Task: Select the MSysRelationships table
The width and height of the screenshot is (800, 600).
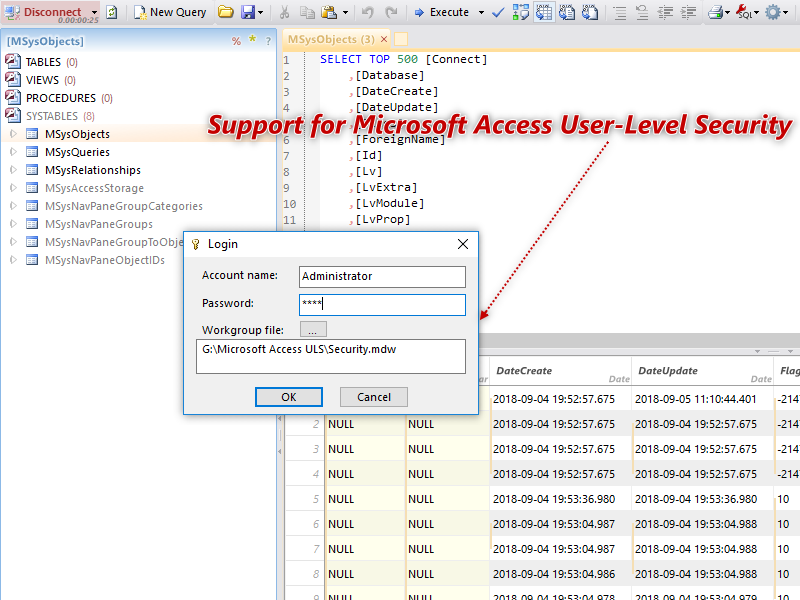Action: click(x=93, y=170)
